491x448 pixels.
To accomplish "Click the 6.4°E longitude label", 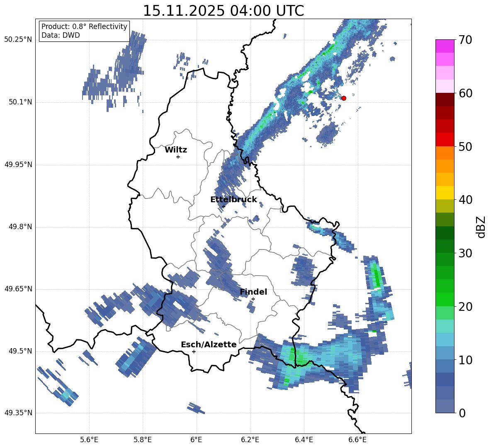I will pos(304,440).
